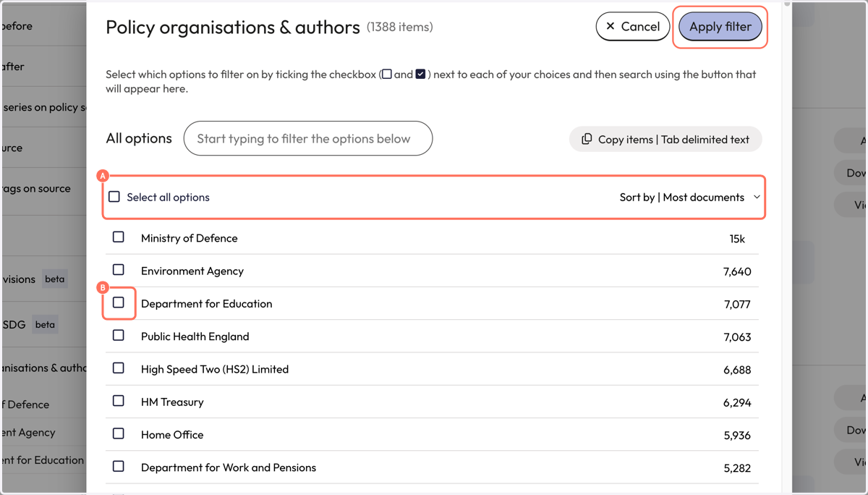The image size is (868, 495).
Task: Click the High Speed Two (HS2) Limited label
Action: [215, 369]
